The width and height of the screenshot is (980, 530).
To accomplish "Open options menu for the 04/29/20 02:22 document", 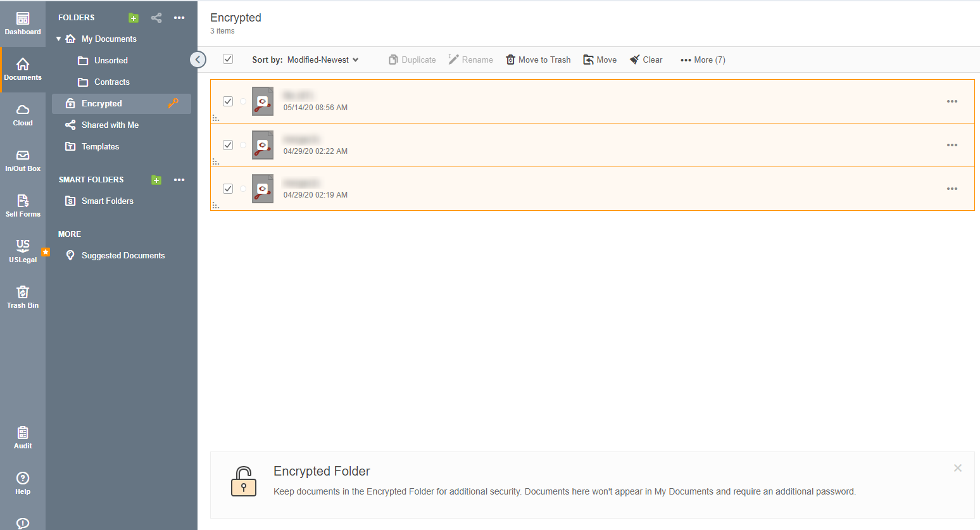I will pyautogui.click(x=952, y=145).
